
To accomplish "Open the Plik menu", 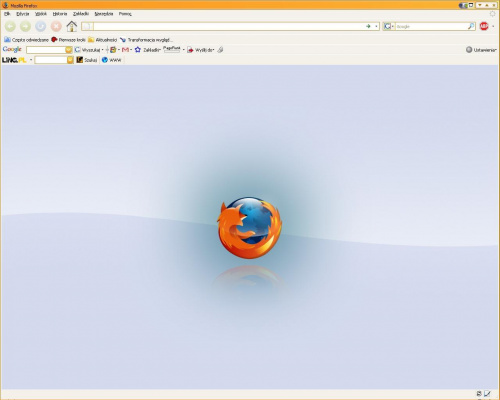I will (x=7, y=14).
